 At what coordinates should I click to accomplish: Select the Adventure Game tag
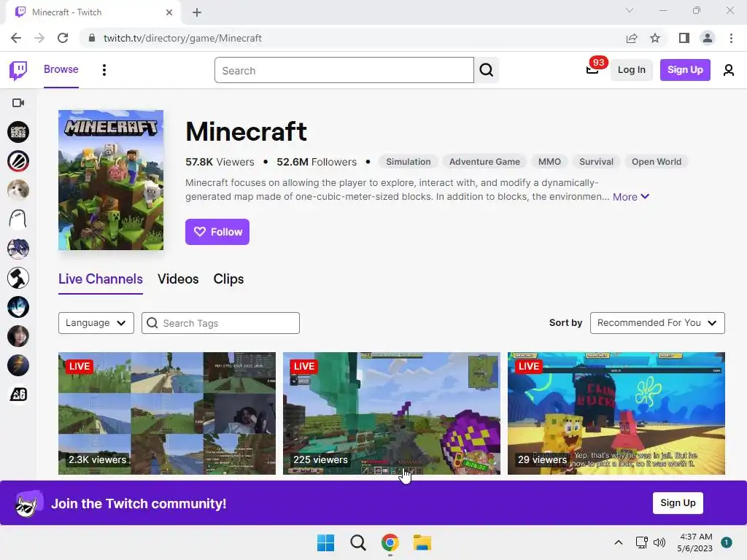point(484,162)
